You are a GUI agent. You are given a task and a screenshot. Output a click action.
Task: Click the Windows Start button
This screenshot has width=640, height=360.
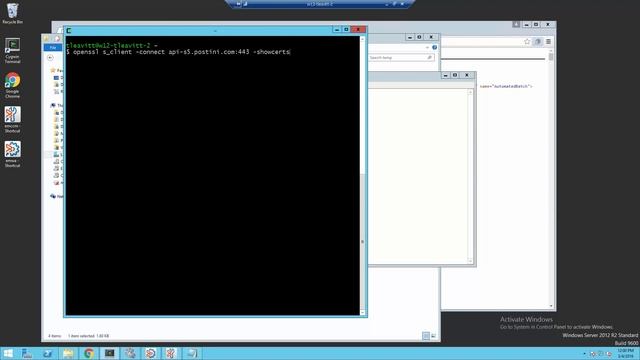pos(8,353)
